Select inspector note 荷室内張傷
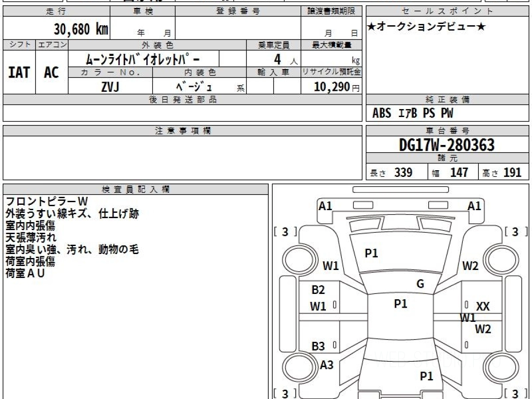 point(30,262)
